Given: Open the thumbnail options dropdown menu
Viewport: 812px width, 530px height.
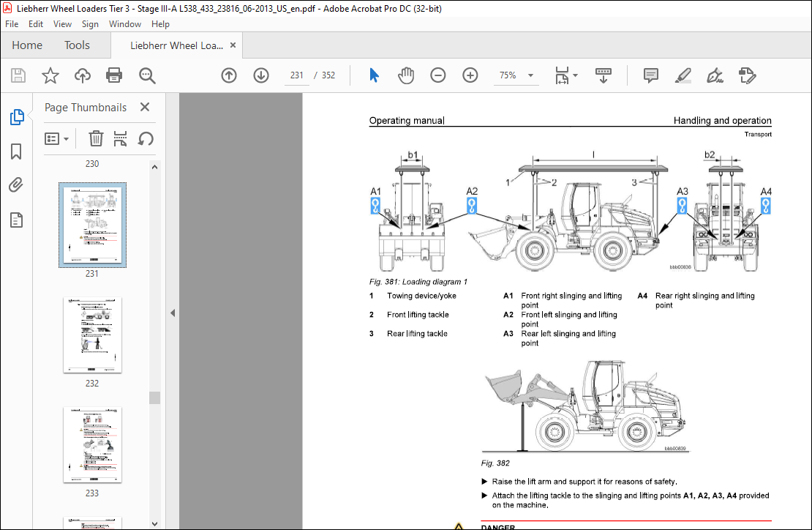Looking at the screenshot, I should click(x=56, y=139).
